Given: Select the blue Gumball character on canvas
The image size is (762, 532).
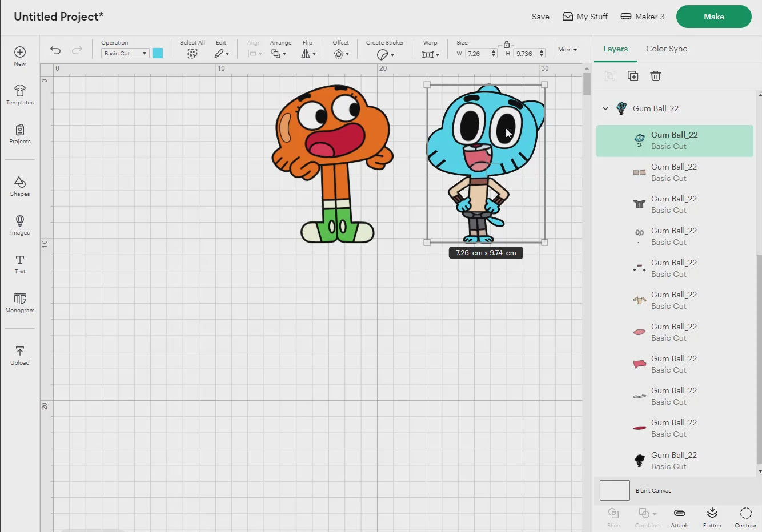Looking at the screenshot, I should 486,164.
